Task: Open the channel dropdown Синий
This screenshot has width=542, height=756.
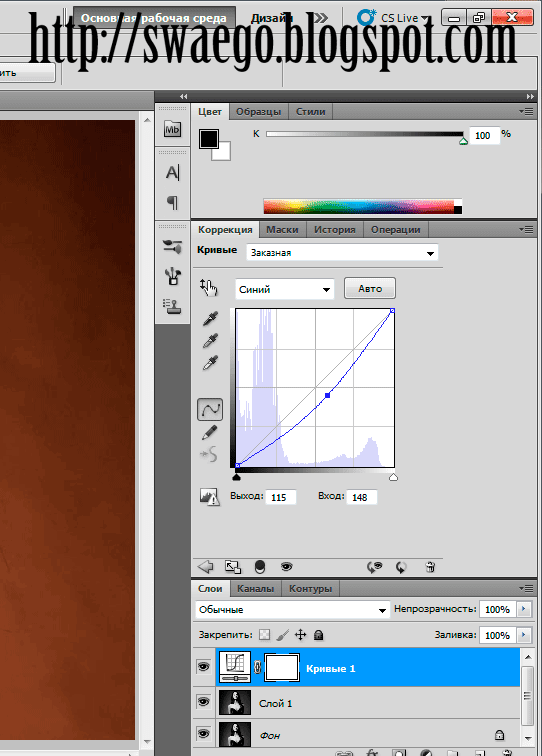Action: (285, 289)
